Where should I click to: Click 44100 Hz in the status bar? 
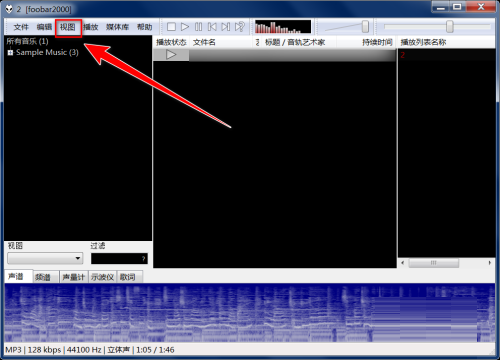tap(84, 350)
